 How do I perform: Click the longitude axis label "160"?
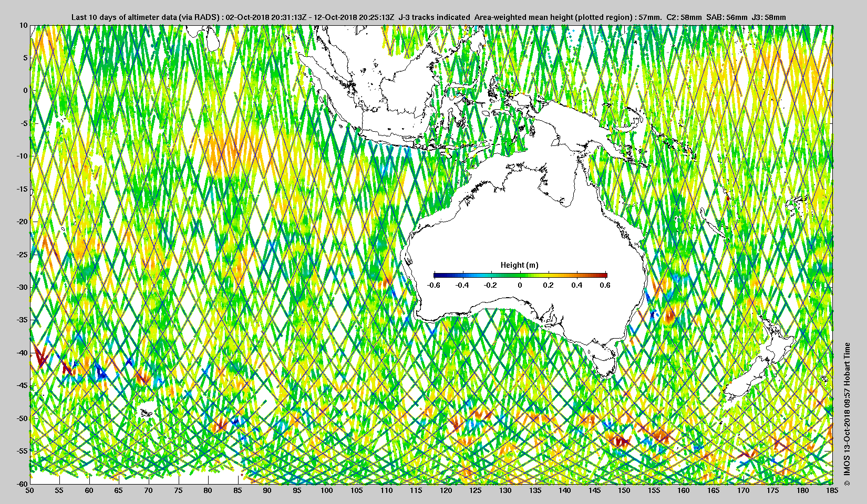tap(684, 491)
